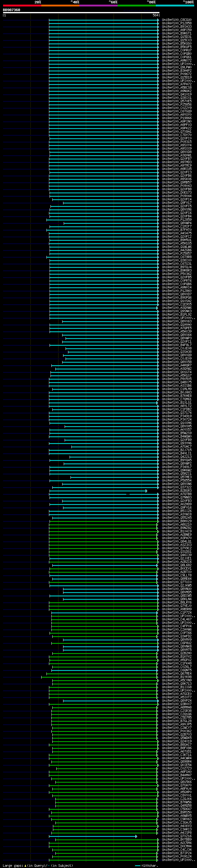Select hit UniRef100_B3H4P2

pos(176,71)
